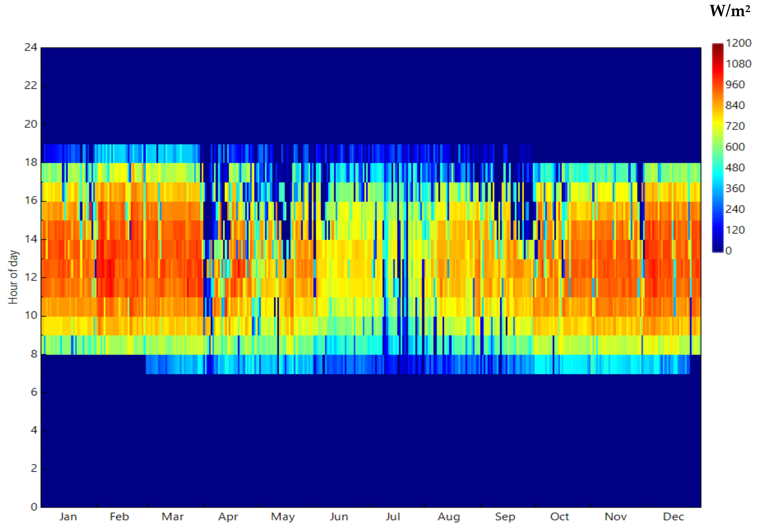Image resolution: width=759 pixels, height=532 pixels.
Task: Click the 24 hour tick label
Action: point(31,48)
